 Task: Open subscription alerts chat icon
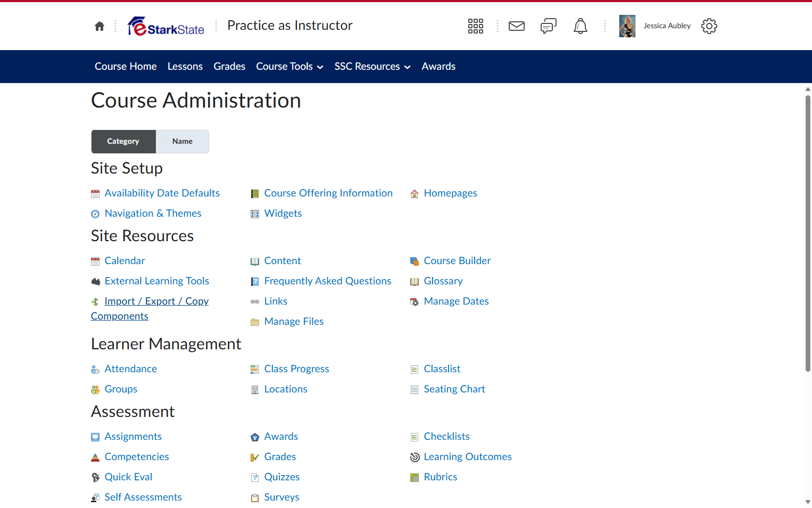[549, 26]
